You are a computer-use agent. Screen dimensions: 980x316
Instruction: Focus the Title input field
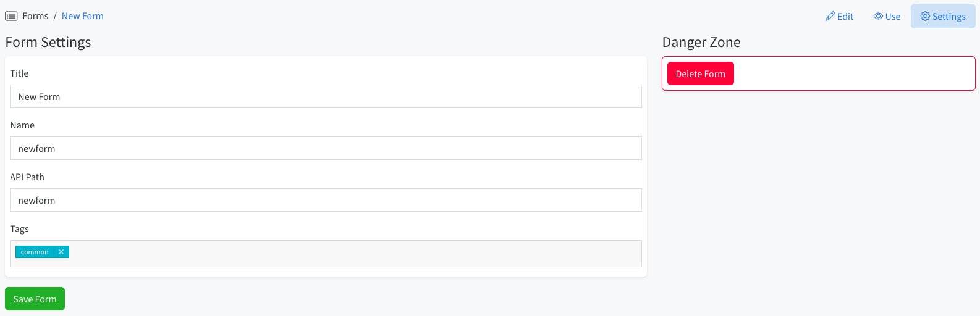point(326,96)
